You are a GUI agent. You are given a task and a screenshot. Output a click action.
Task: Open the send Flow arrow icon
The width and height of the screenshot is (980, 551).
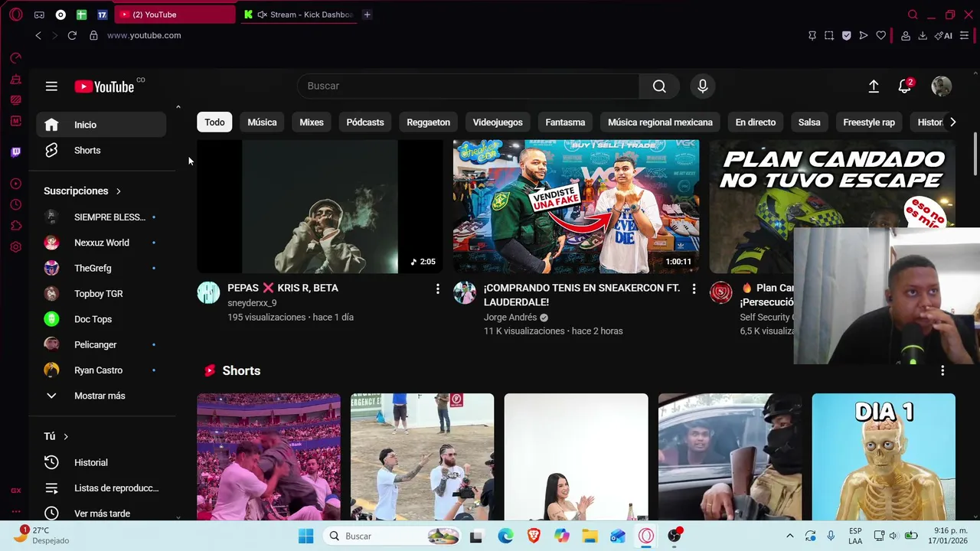tap(864, 35)
